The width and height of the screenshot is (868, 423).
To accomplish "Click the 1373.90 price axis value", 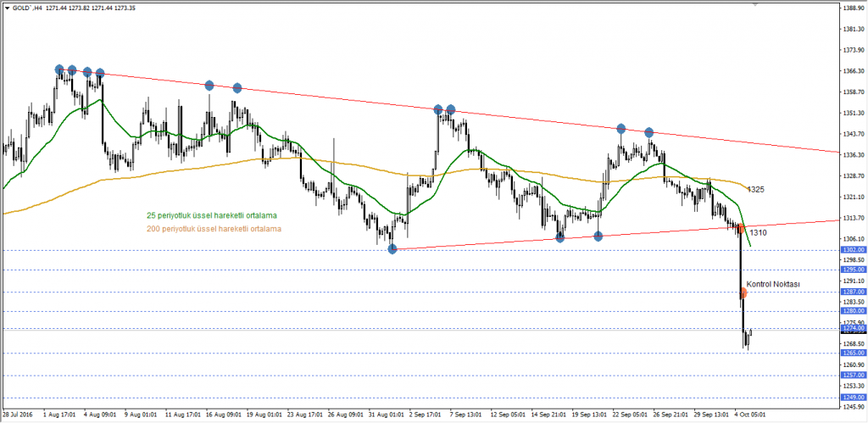I will (854, 50).
